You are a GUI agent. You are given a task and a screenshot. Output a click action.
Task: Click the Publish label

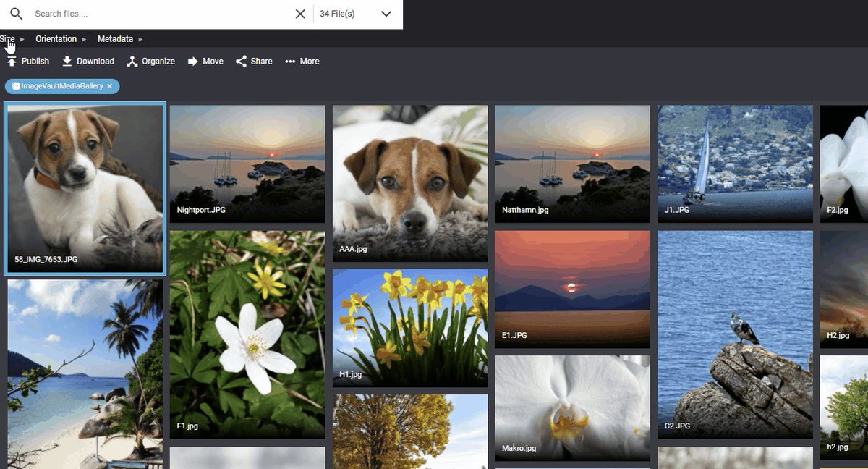(35, 62)
